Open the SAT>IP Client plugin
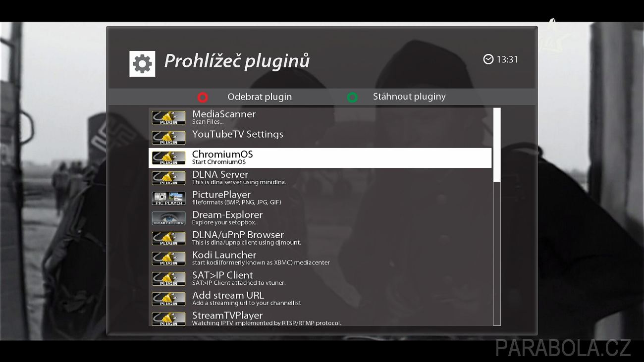The image size is (644, 362). click(320, 279)
